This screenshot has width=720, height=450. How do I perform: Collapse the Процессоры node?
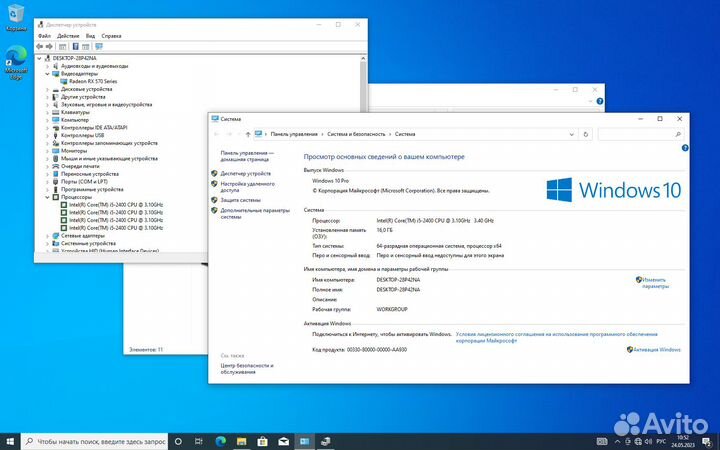[x=47, y=197]
